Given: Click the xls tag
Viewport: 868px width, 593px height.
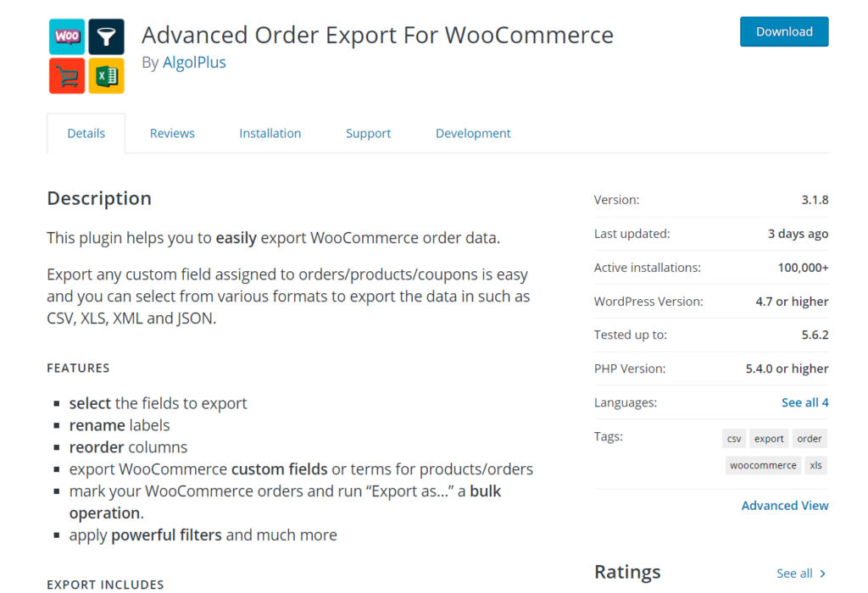Looking at the screenshot, I should click(x=815, y=465).
